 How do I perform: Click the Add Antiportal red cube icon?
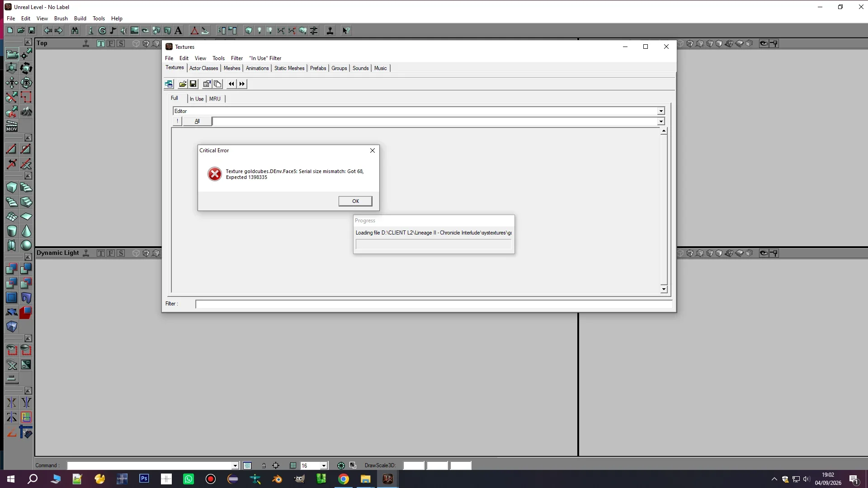[x=26, y=312]
